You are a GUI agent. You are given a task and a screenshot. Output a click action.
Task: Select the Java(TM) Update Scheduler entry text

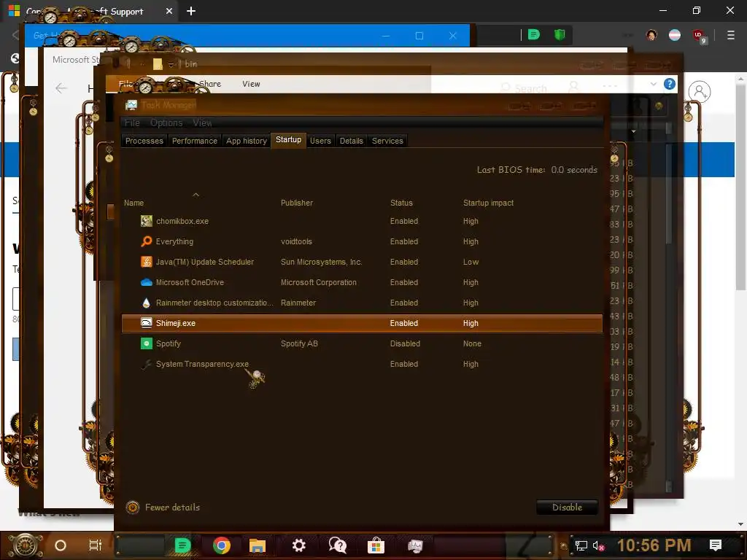click(x=205, y=262)
